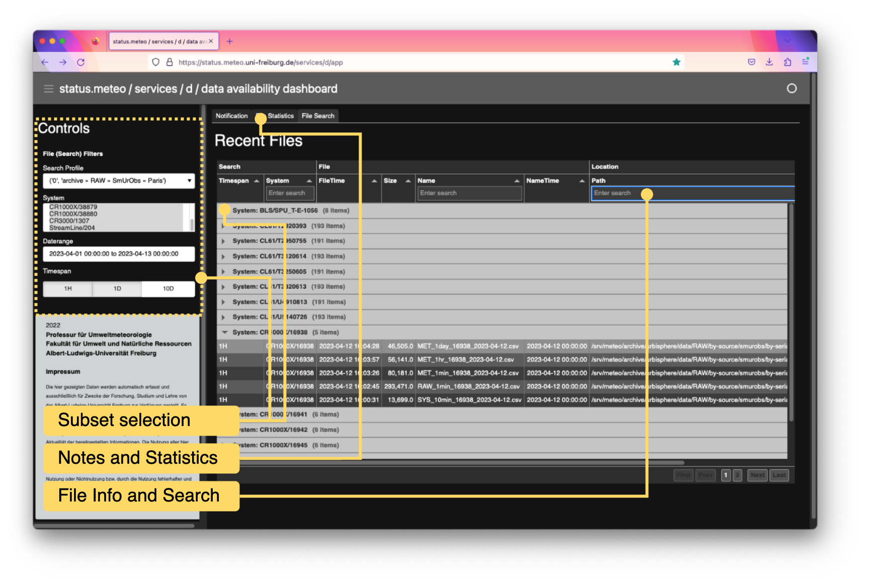This screenshot has width=869, height=588.
Task: Click the browser reload button
Action: tap(80, 62)
